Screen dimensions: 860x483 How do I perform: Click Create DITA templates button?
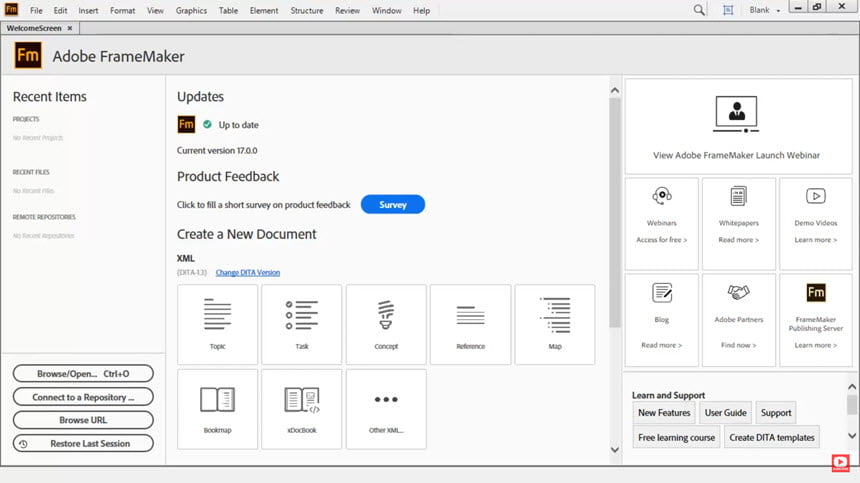coord(772,437)
